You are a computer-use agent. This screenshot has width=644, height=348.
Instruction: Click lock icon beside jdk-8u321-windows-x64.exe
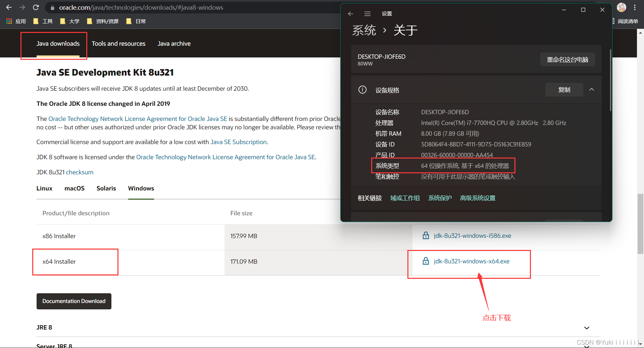pos(426,261)
